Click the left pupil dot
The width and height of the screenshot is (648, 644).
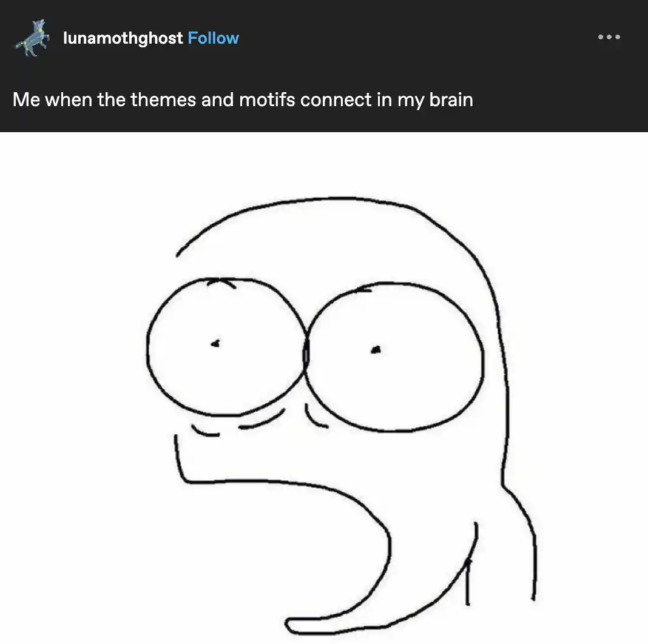click(215, 343)
